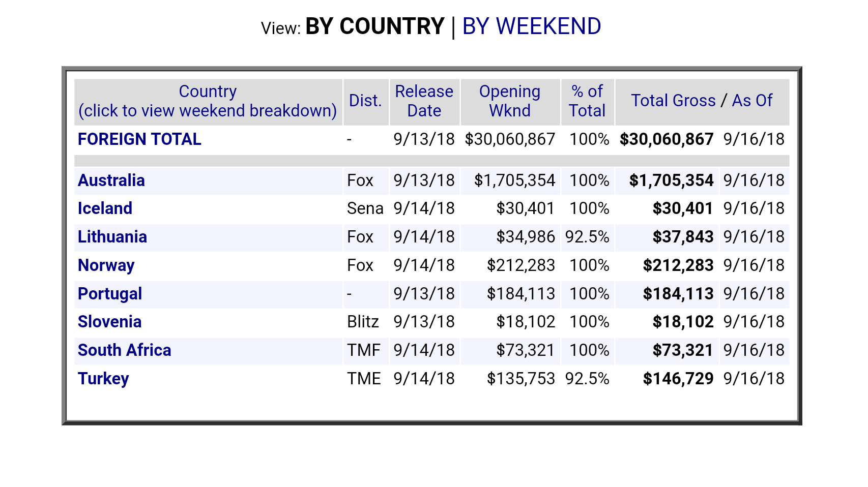The width and height of the screenshot is (868, 487).
Task: Select the BY COUNTRY view
Action: (375, 26)
